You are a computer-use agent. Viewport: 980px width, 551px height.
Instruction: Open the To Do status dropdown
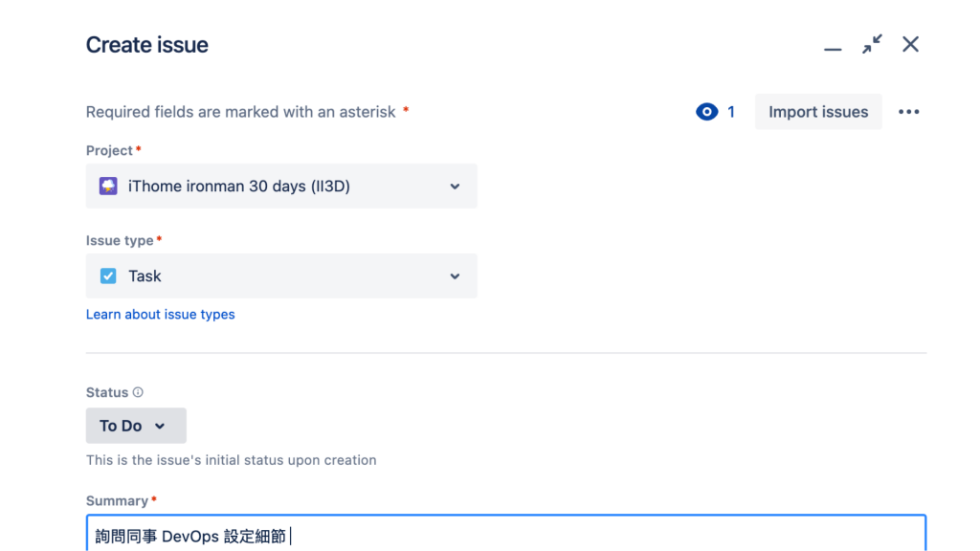click(135, 426)
